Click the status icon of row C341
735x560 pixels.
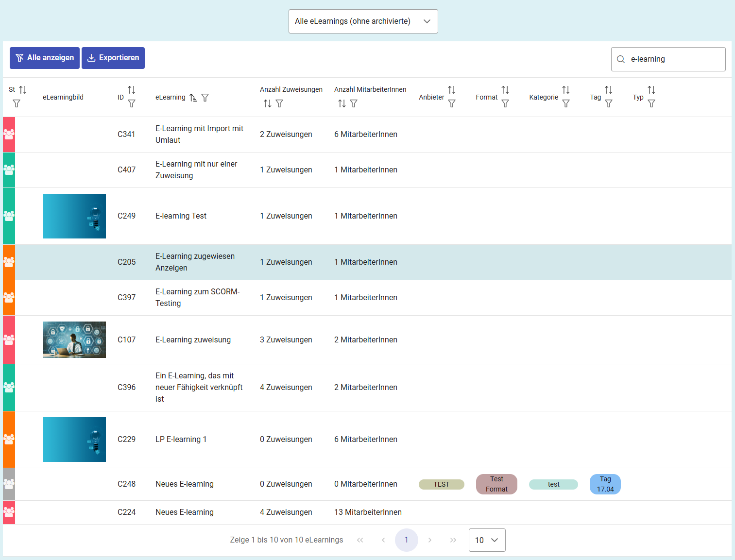(9, 135)
